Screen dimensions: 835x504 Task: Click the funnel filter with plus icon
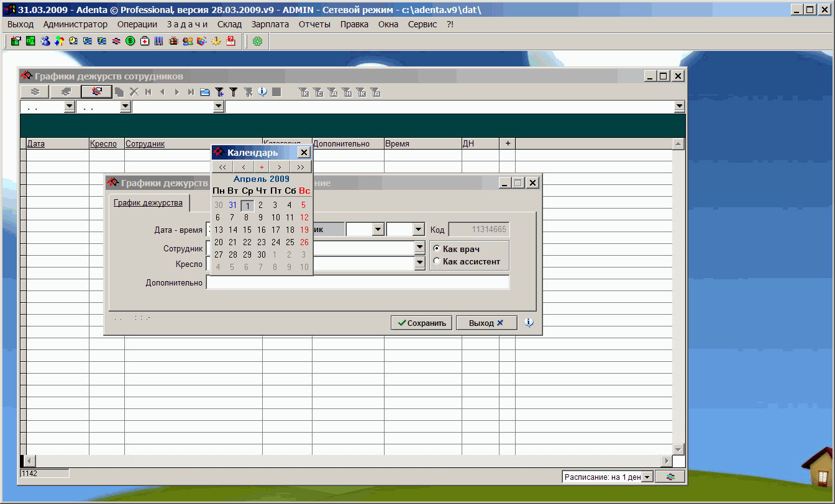[219, 92]
